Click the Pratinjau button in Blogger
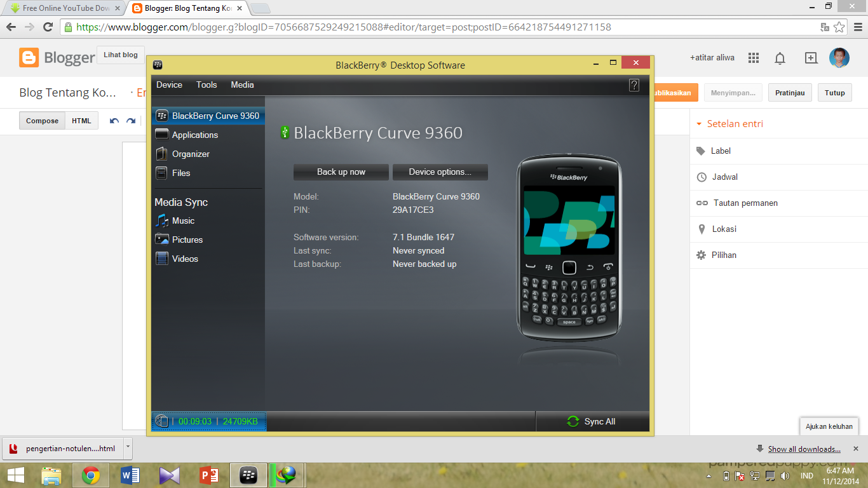Image resolution: width=868 pixels, height=488 pixels. pos(790,92)
